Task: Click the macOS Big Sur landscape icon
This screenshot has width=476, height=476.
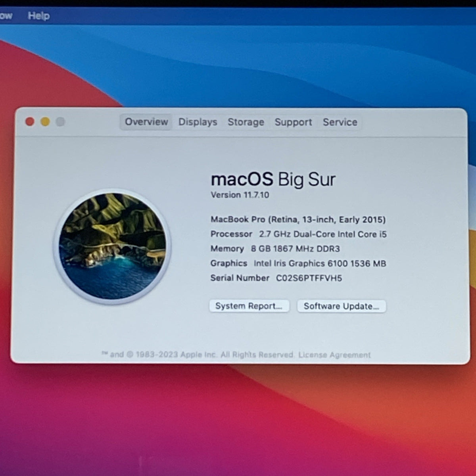Action: (112, 246)
